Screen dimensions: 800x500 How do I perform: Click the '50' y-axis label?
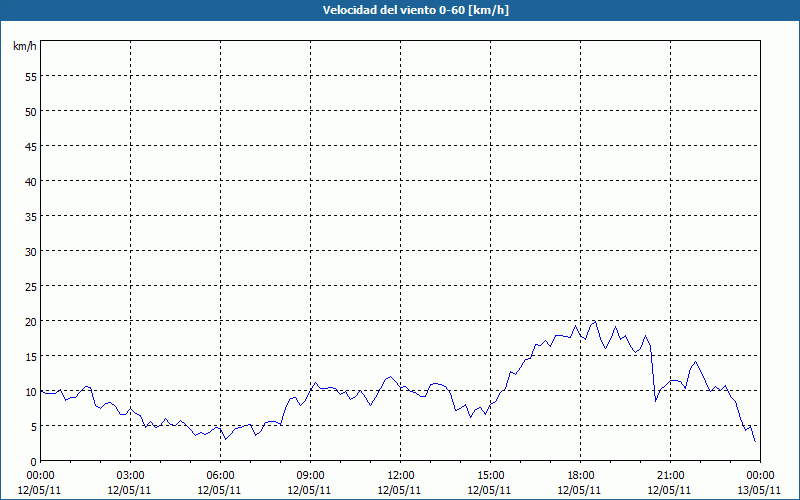pos(31,111)
